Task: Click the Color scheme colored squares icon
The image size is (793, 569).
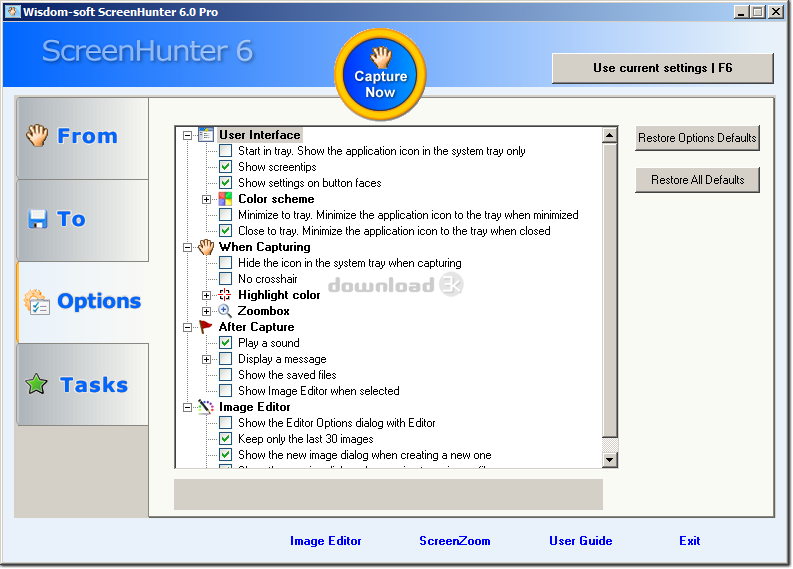Action: tap(225, 199)
